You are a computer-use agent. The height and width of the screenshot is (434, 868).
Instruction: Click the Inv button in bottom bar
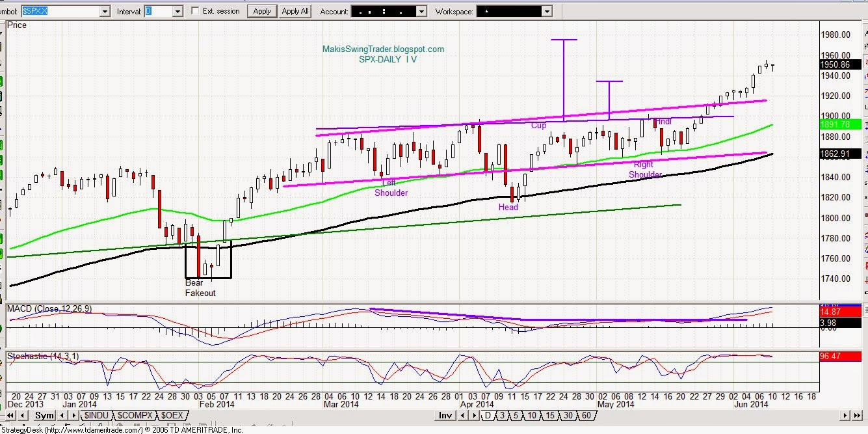(445, 415)
